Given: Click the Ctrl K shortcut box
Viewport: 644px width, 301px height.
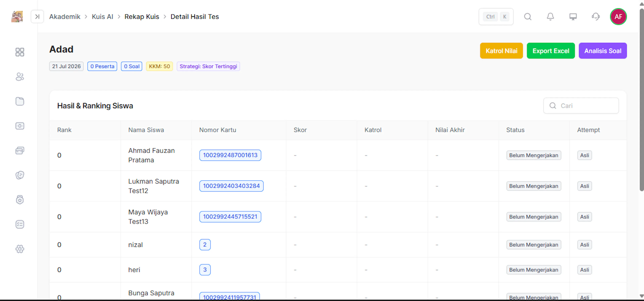Looking at the screenshot, I should tap(496, 16).
